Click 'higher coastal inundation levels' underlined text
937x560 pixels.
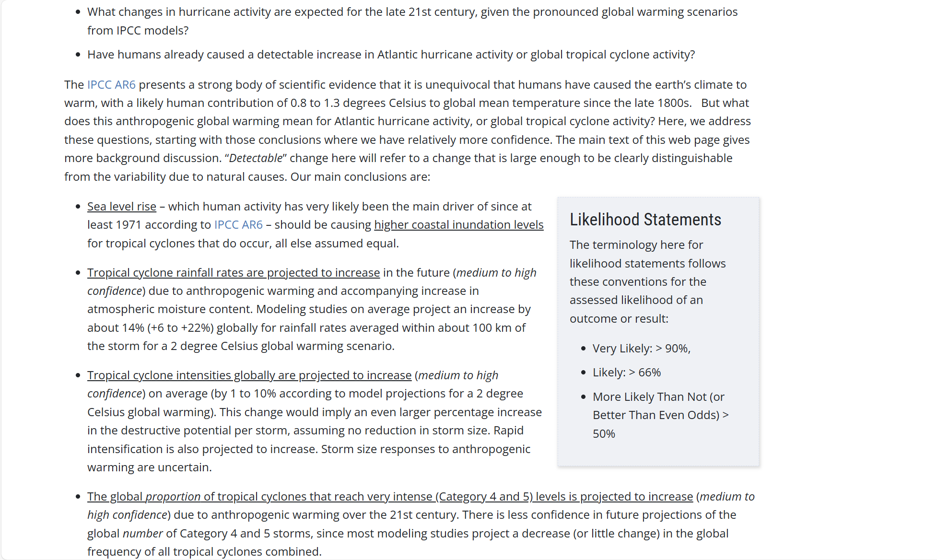[x=458, y=225]
